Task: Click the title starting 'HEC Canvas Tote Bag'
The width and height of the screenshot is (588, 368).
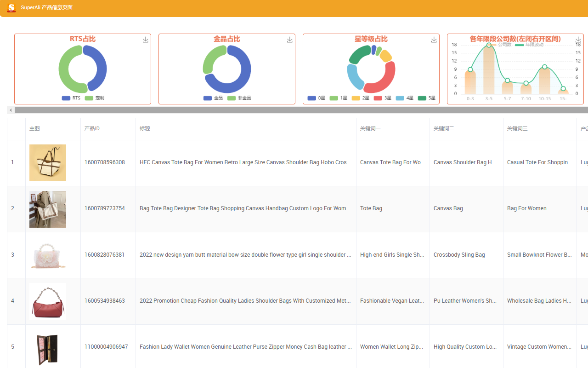Action: [246, 162]
